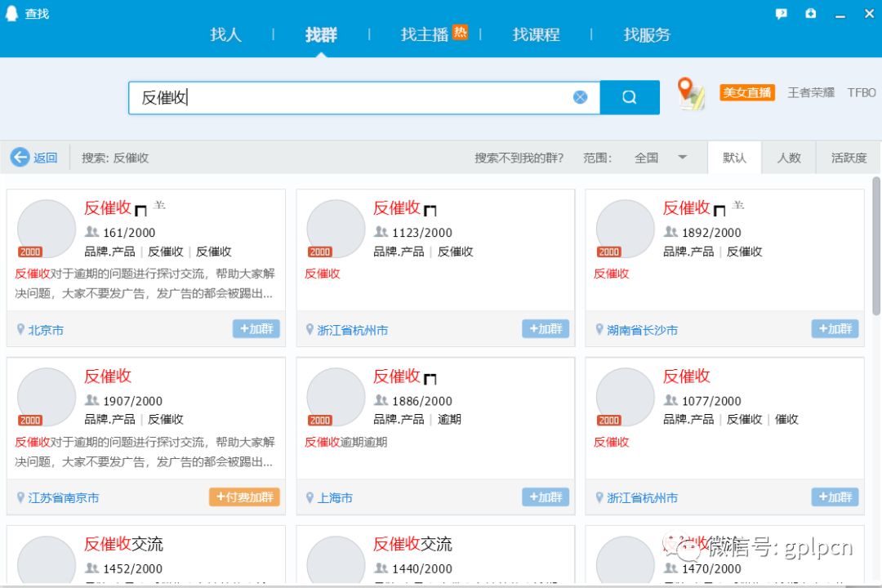Screen dimensions: 882x588
Task: Sort results by 人数
Action: point(789,158)
